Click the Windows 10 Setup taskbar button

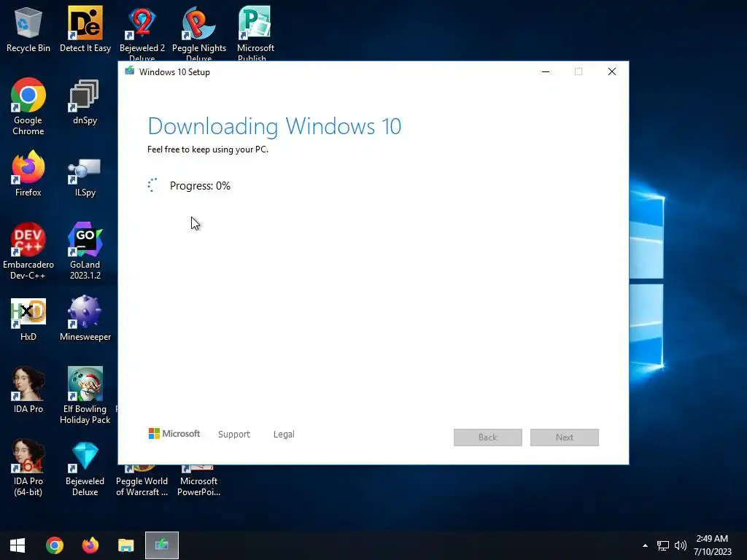162,545
